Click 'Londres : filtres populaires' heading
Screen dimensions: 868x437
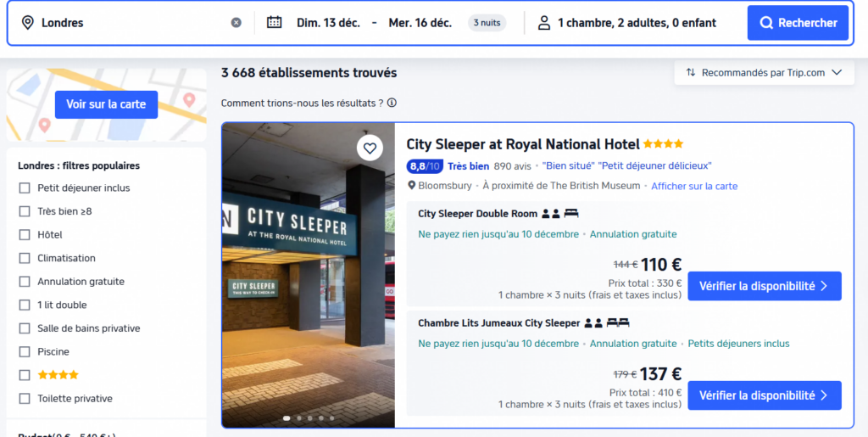tap(79, 165)
